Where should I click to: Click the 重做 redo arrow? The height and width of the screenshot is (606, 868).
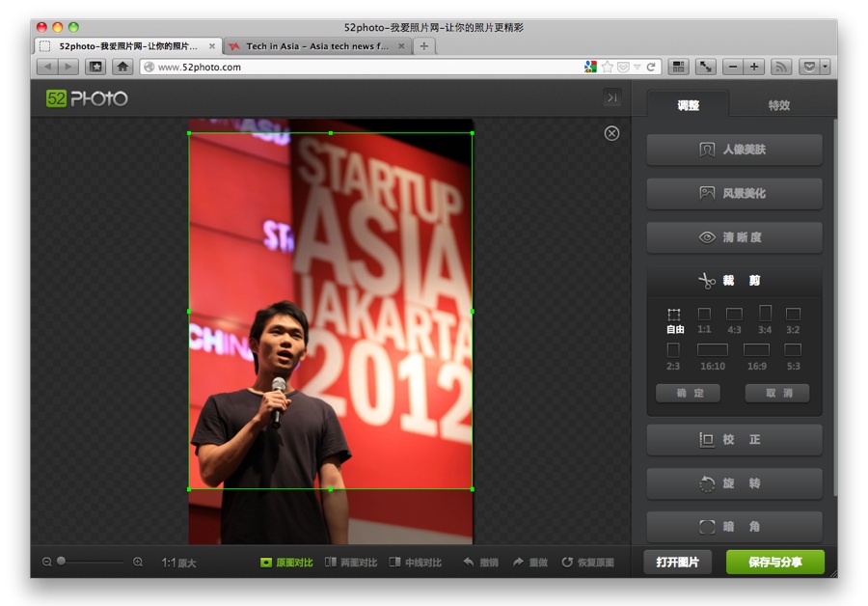[x=529, y=563]
